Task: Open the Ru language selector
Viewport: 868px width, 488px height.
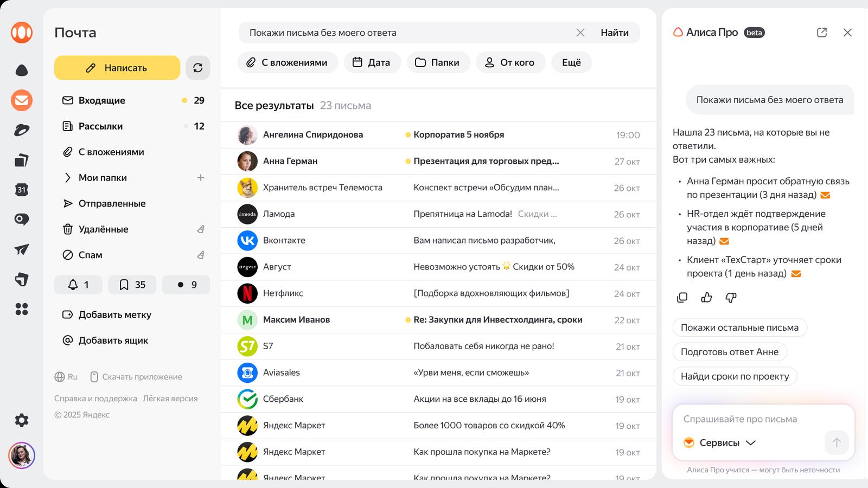Action: click(x=66, y=377)
